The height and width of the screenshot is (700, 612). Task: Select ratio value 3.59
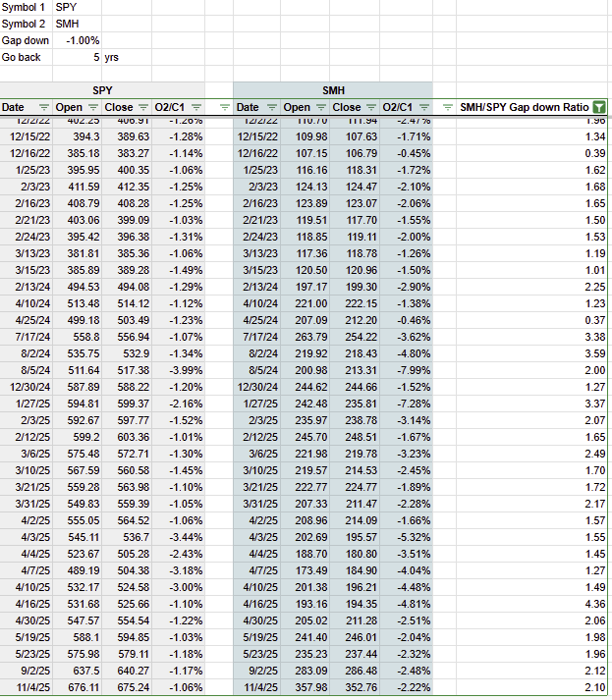(531, 353)
